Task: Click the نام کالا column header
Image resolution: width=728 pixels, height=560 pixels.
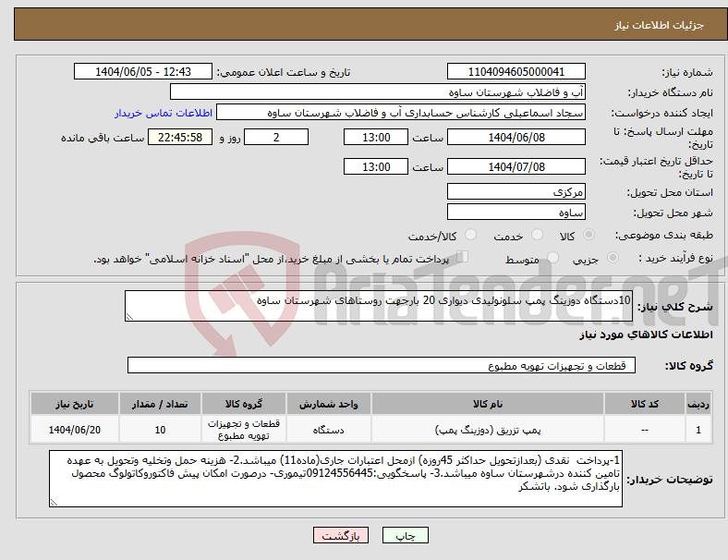Action: coord(488,404)
